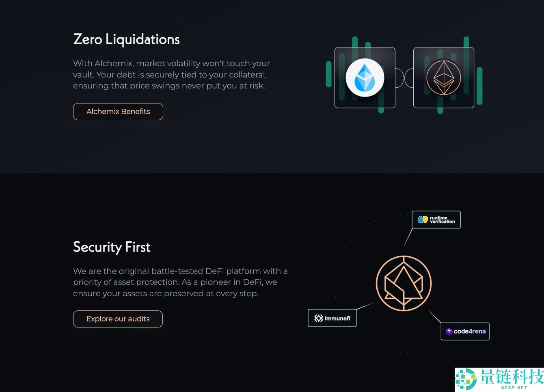Click the Explore our audits button

point(118,319)
